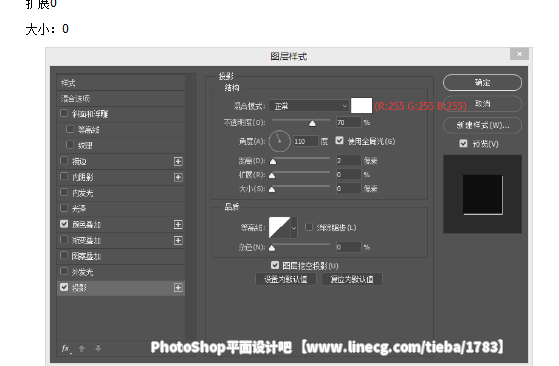The image size is (559, 366).
Task: Uncheck the 颜色叠加 checkbox
Action: (64, 224)
